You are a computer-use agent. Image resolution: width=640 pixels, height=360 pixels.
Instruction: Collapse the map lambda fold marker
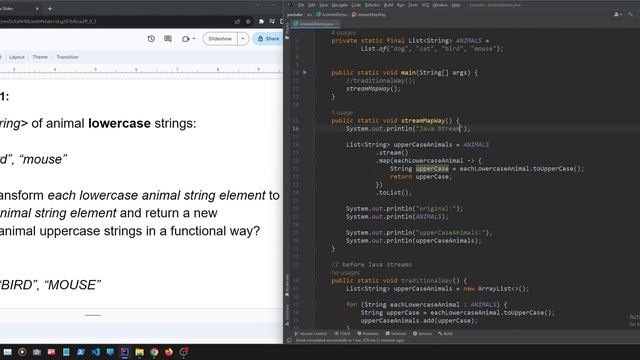coord(315,161)
